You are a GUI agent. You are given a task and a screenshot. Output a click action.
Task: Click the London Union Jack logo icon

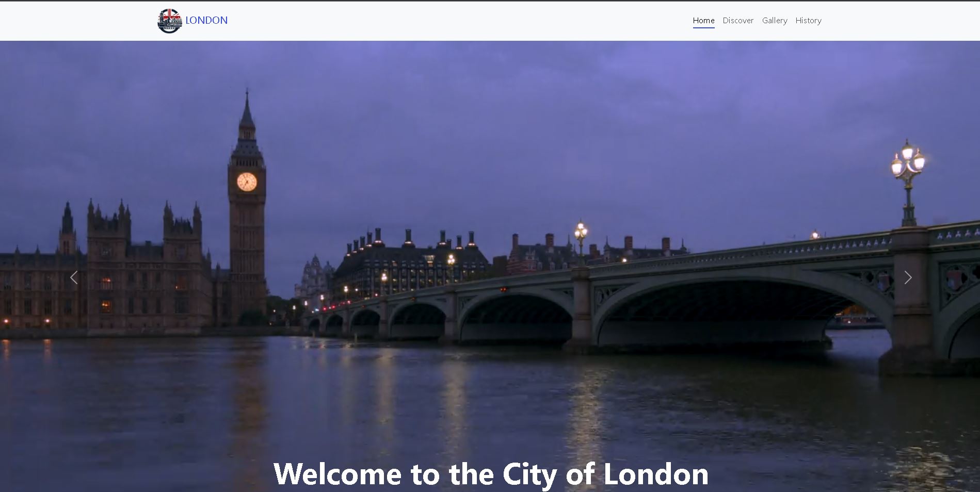(x=169, y=21)
